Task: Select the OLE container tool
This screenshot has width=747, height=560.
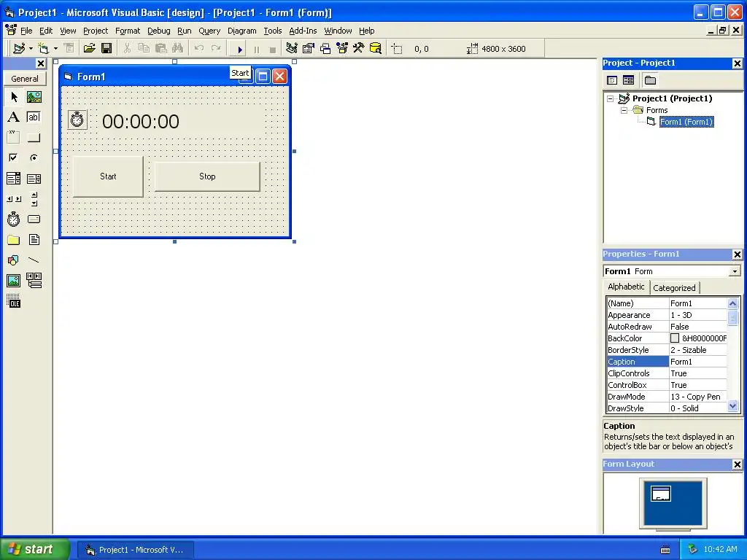Action: point(14,301)
